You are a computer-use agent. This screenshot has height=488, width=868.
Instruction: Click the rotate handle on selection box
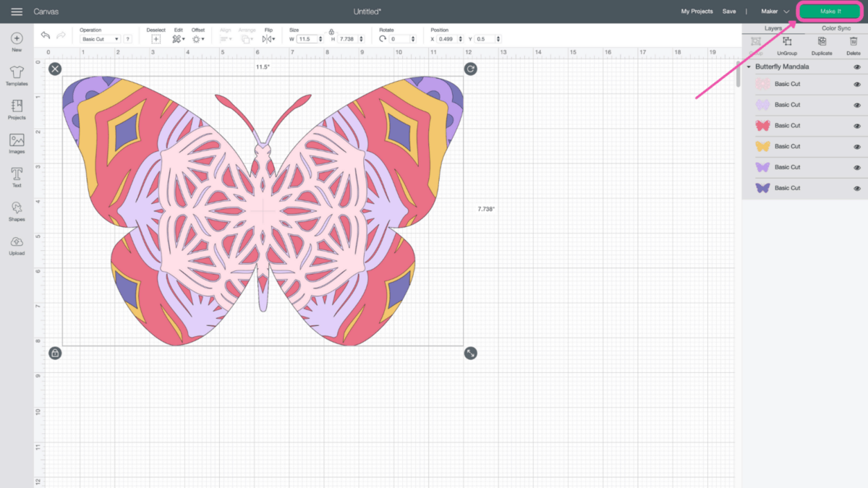[x=470, y=69]
